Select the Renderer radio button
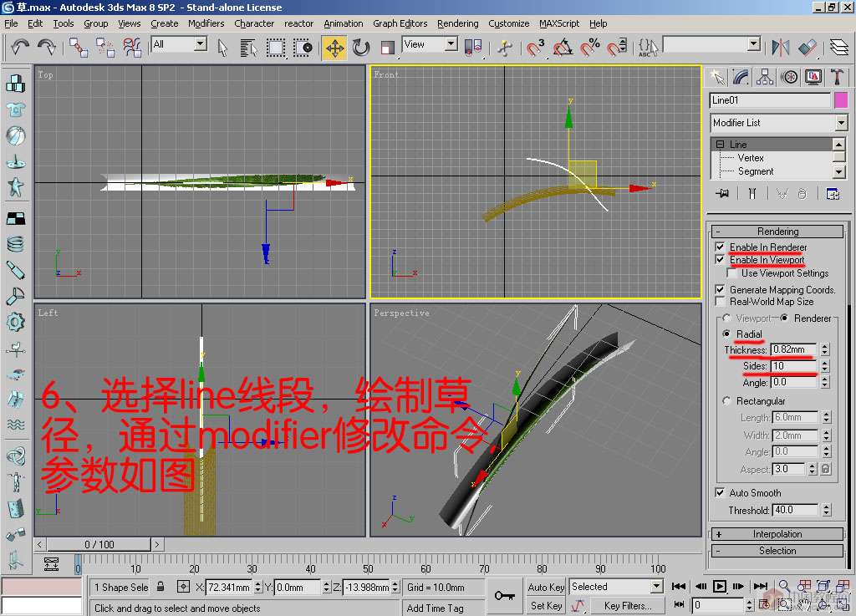The image size is (856, 616). [x=784, y=318]
